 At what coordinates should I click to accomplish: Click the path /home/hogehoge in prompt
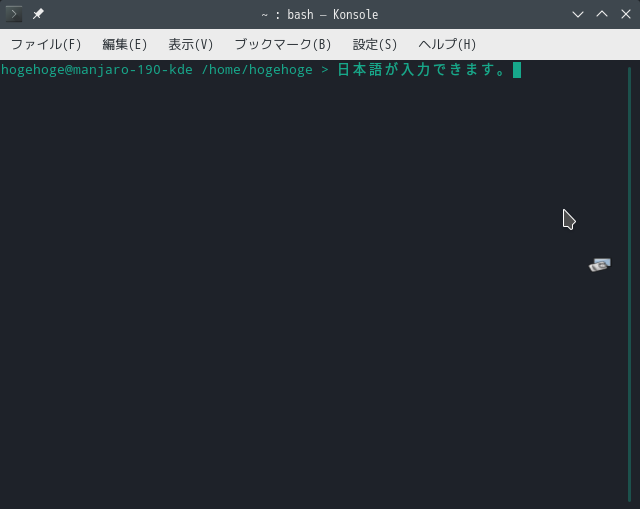257,70
